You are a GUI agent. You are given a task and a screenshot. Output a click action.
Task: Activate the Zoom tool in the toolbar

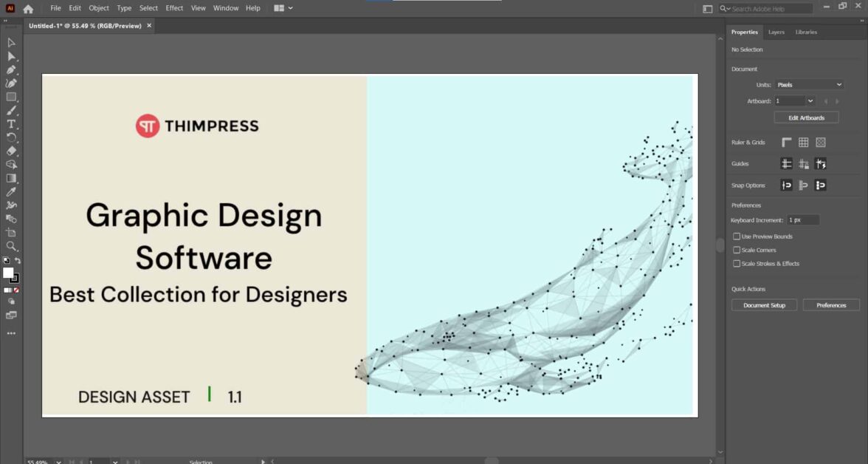(11, 247)
